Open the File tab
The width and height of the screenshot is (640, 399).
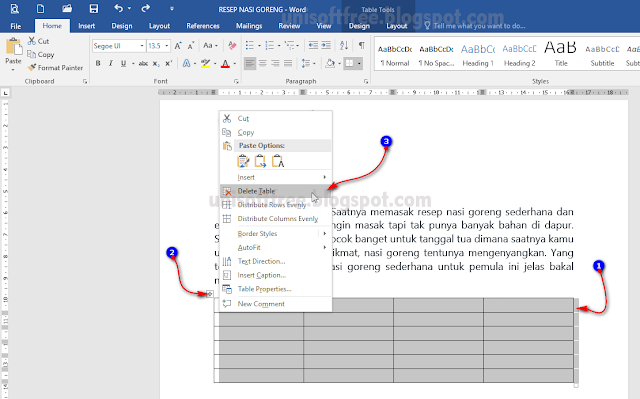point(16,26)
